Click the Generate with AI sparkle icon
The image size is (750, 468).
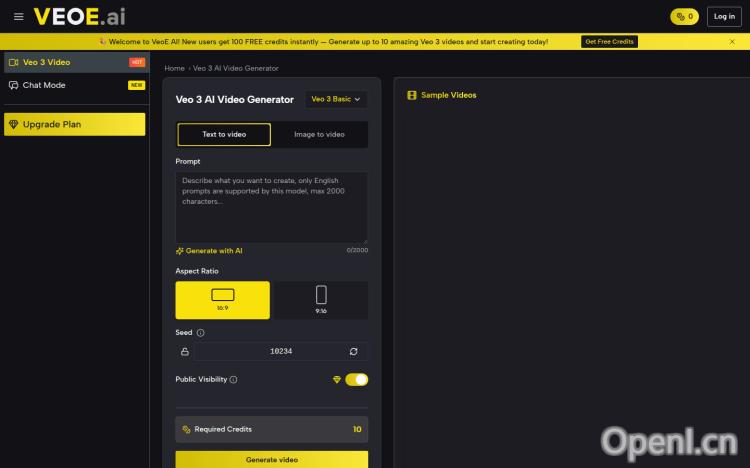coord(180,251)
